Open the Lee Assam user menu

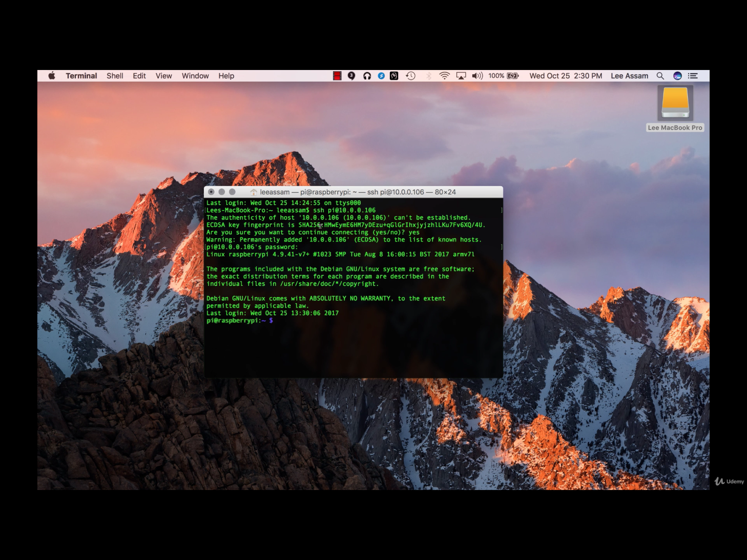(630, 76)
